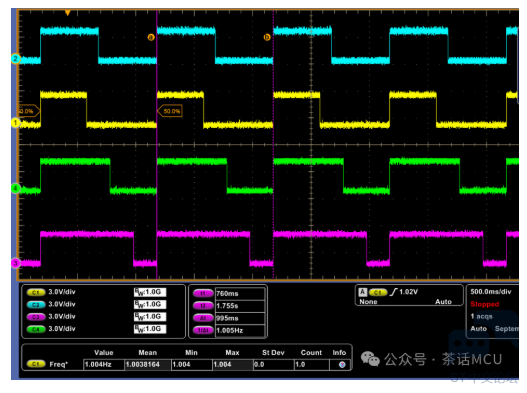
Task: Select the 995ms delta readout
Action: point(240,318)
